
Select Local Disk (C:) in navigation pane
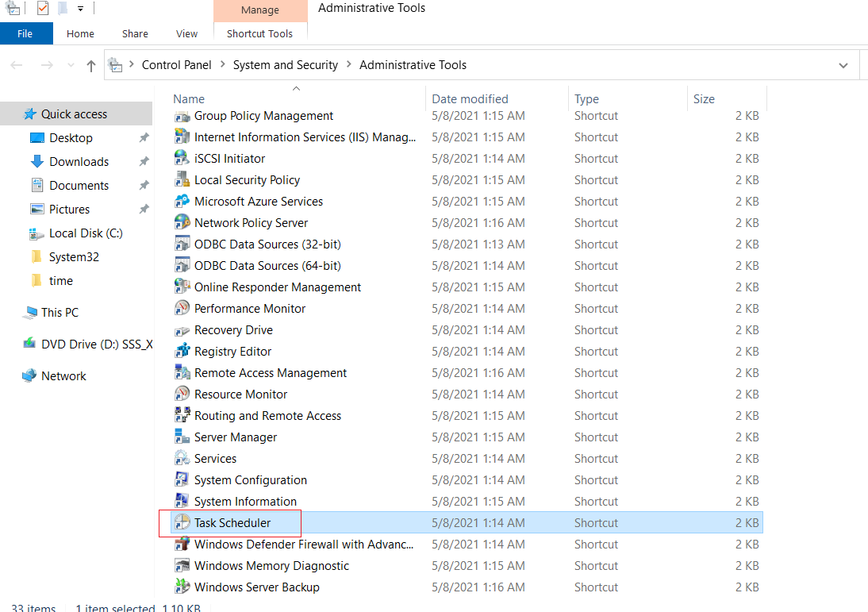pos(86,233)
